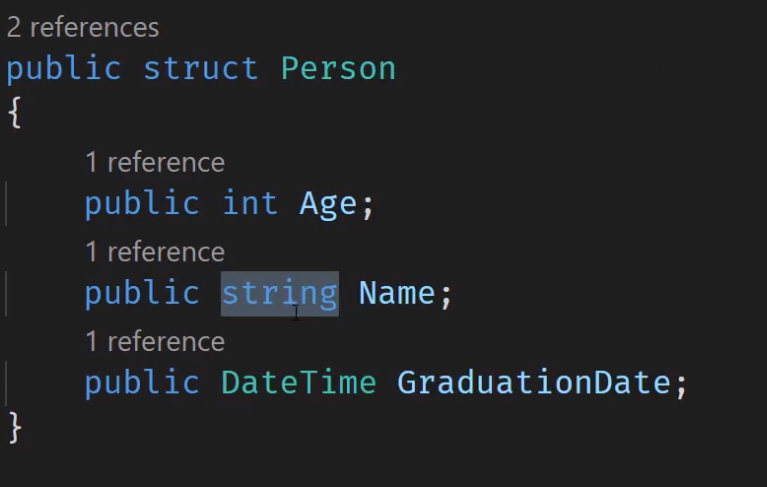Click the "public" keyword before string
The height and width of the screenshot is (487, 767).
142,294
